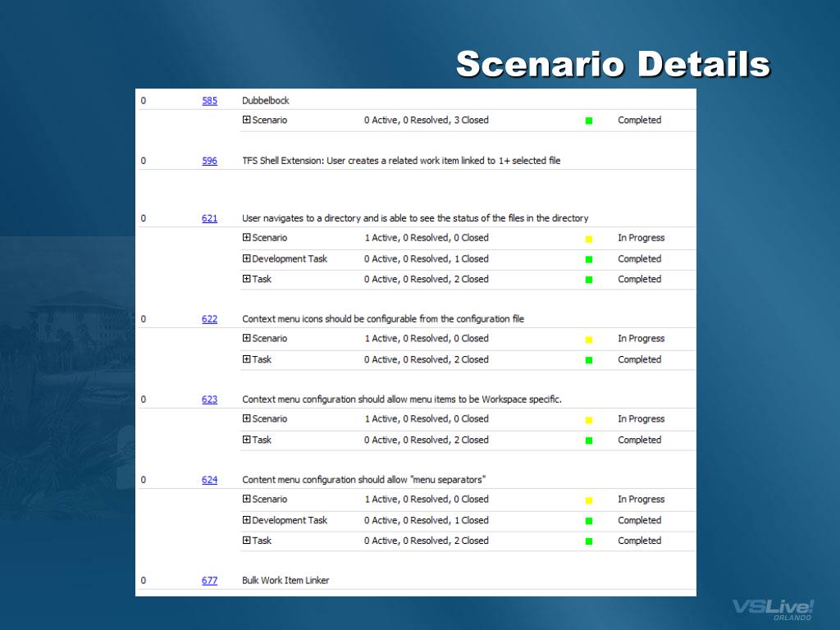840x630 pixels.
Task: Open work item link 677
Action: 209,581
